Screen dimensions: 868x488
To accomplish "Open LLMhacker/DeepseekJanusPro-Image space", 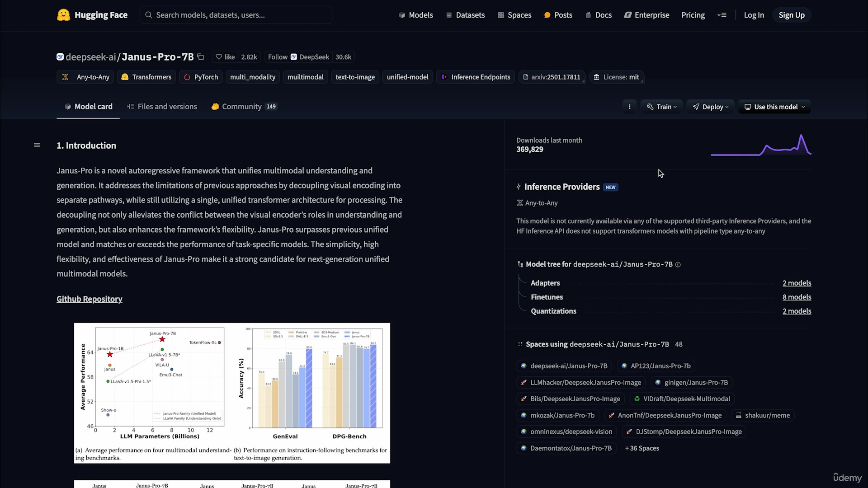I will [580, 383].
